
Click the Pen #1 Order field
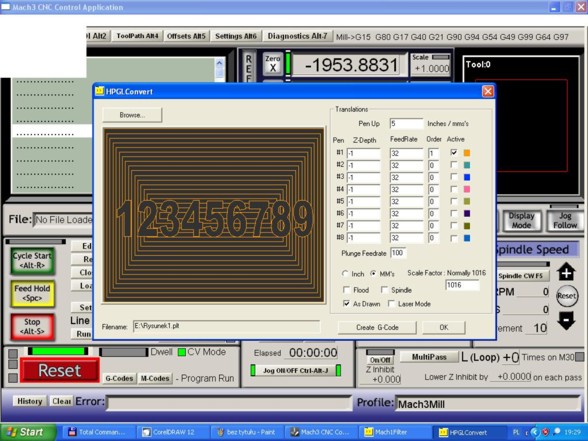pos(434,153)
